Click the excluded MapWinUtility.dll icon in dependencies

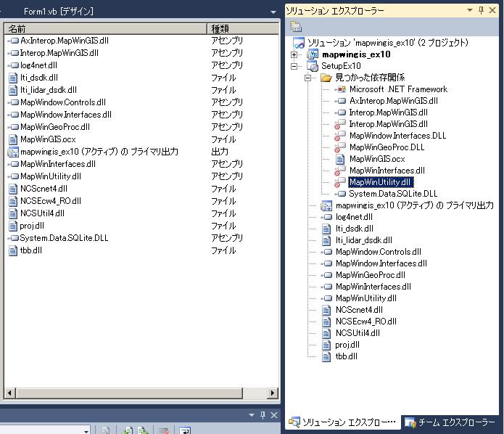pos(340,182)
